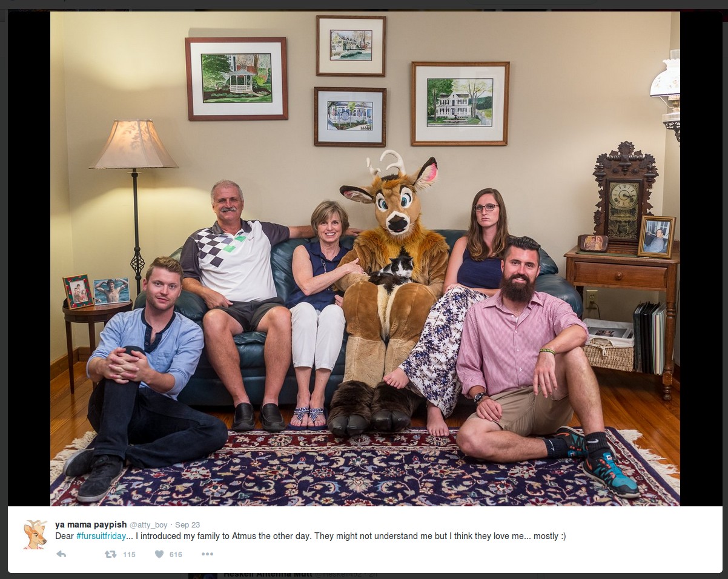
Task: Like the tweet with the heart icon
Action: 159,554
